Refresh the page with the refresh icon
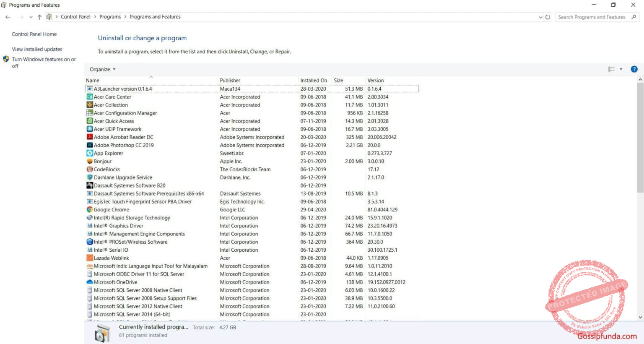Viewport: 644px width, 344px height. [x=548, y=17]
